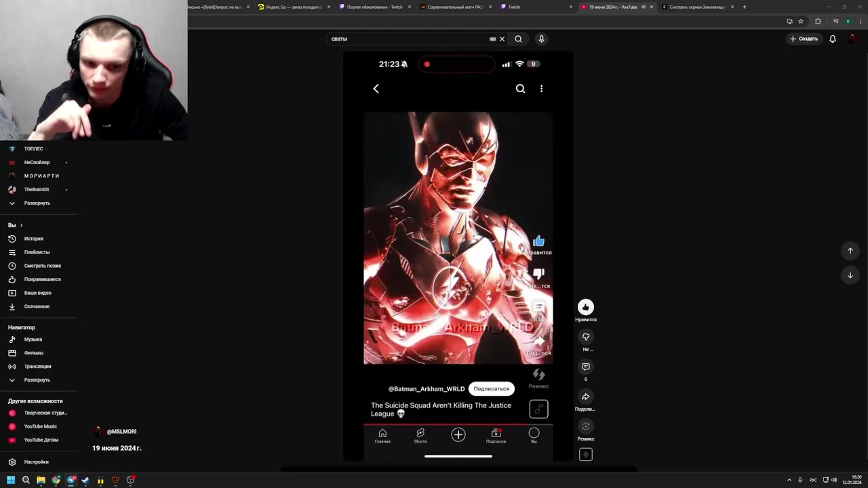Open the Music (Музыка) section
This screenshot has width=868, height=488.
click(33, 340)
